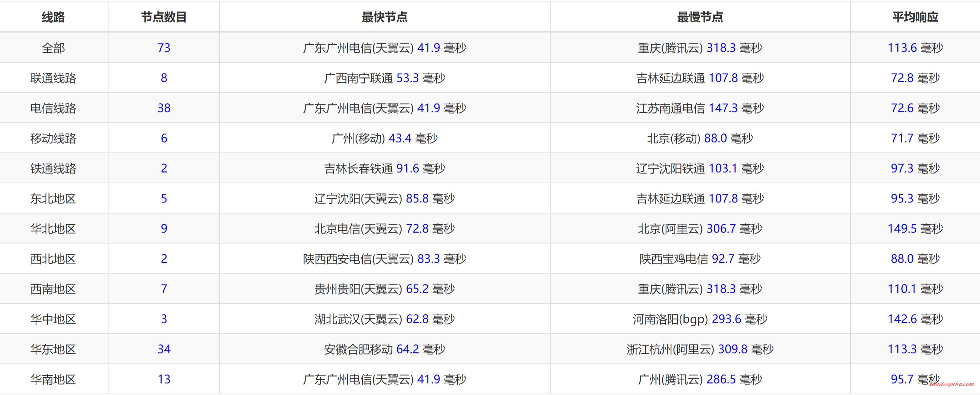Click the 最快节点 column header
This screenshot has width=980, height=395.
(x=384, y=17)
